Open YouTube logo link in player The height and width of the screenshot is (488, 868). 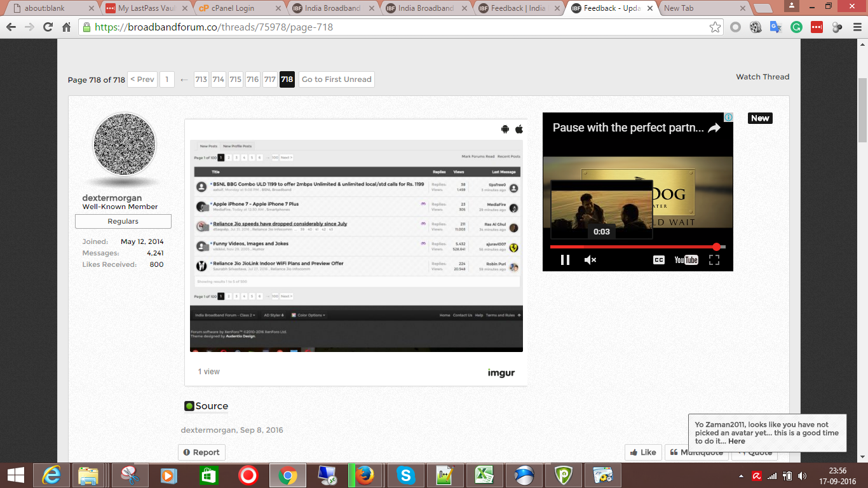point(686,260)
